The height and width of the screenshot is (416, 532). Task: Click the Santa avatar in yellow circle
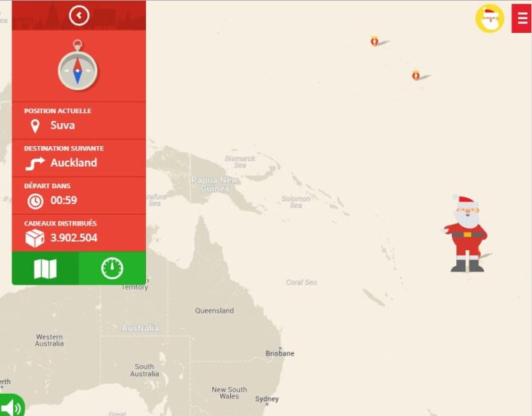pos(490,18)
